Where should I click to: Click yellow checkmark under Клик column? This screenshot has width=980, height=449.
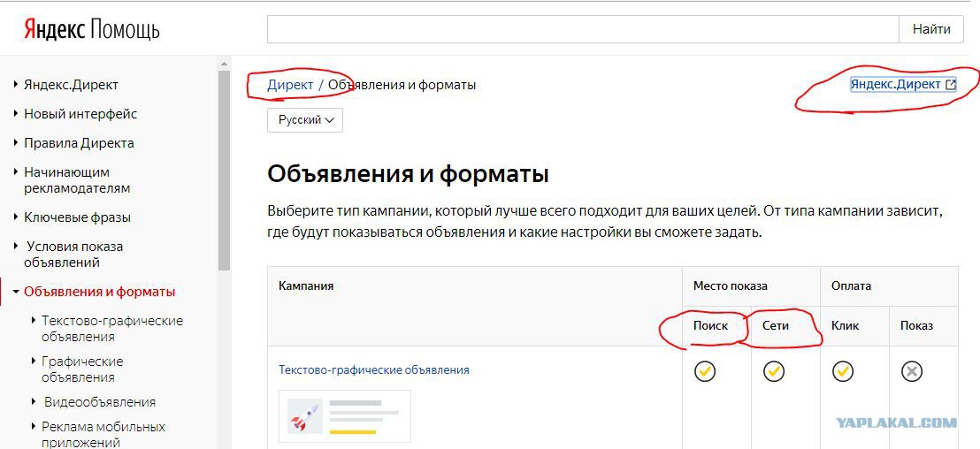coord(843,371)
